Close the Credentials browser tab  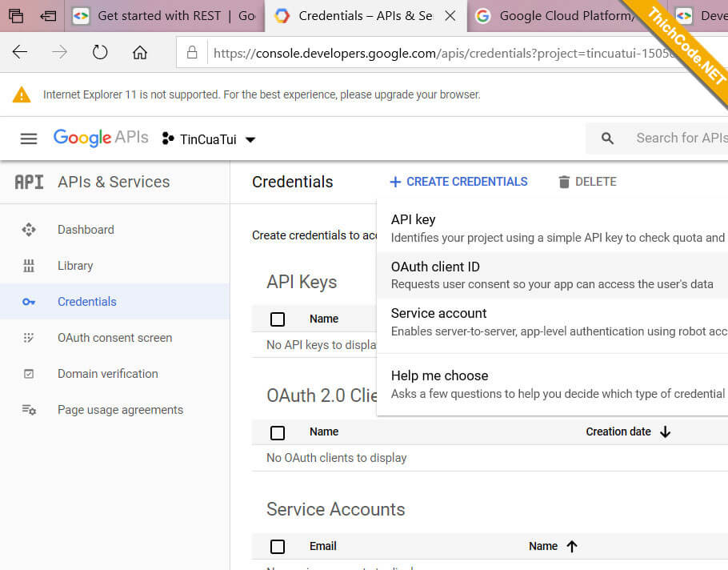(450, 16)
